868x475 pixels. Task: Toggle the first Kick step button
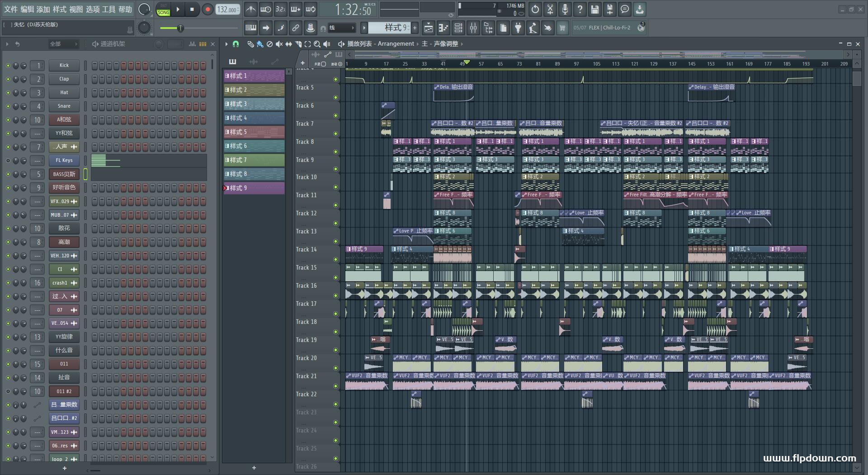click(x=94, y=66)
